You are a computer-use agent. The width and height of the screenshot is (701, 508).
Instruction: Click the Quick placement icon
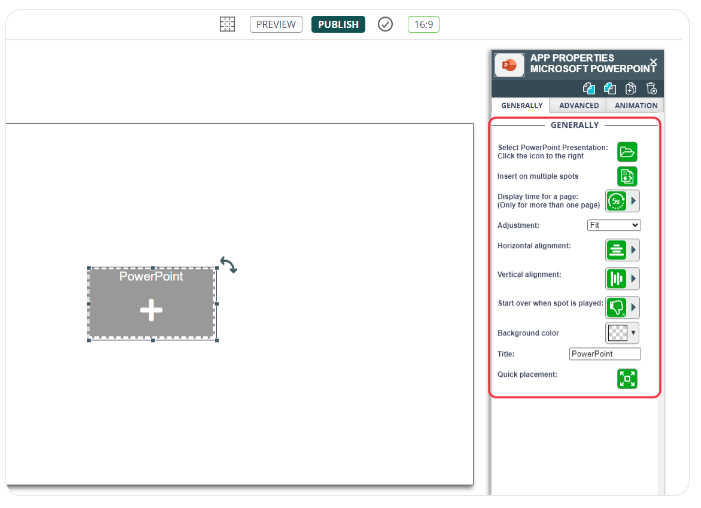click(627, 379)
